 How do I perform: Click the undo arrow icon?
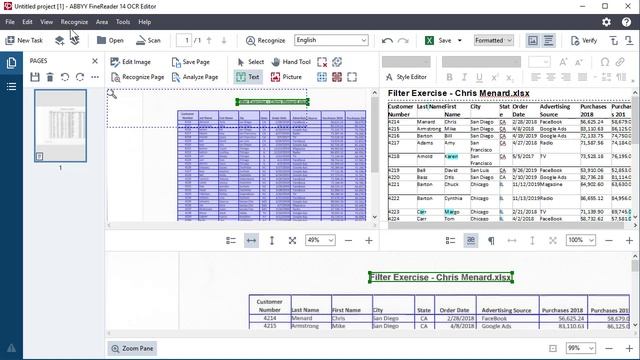(387, 40)
